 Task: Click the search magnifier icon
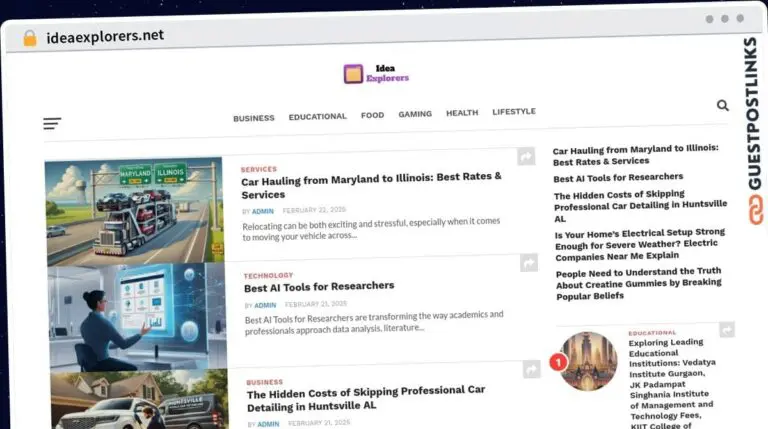pos(722,105)
